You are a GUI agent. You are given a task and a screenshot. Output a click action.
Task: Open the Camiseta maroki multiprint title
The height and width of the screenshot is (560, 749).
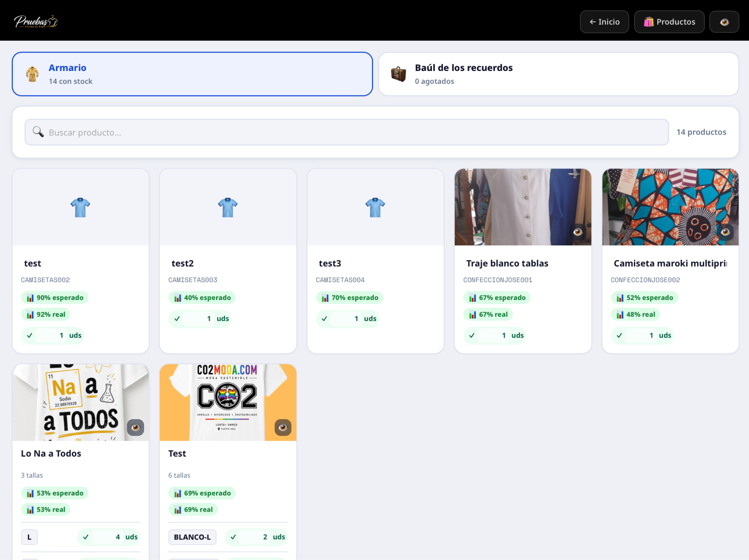click(670, 263)
